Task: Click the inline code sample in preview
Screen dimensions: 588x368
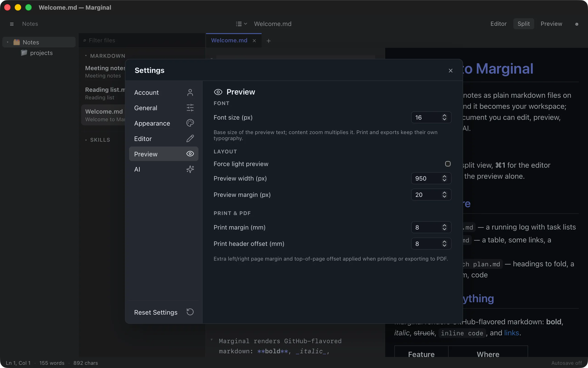Action: tap(462, 333)
